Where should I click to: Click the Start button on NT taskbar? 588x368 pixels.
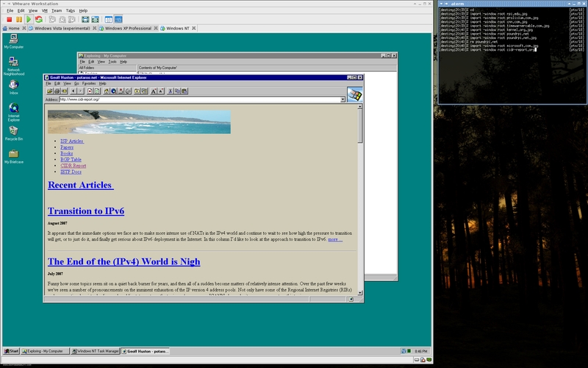11,351
